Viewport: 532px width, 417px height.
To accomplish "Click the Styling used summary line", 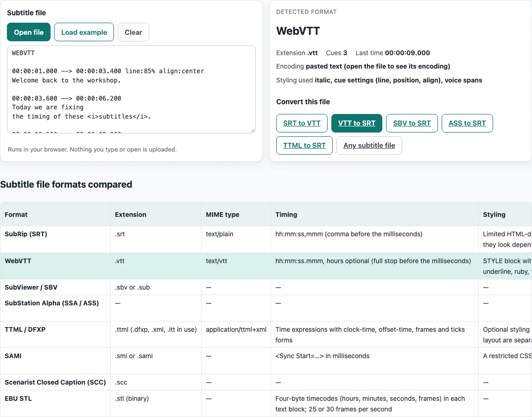I will coord(379,80).
